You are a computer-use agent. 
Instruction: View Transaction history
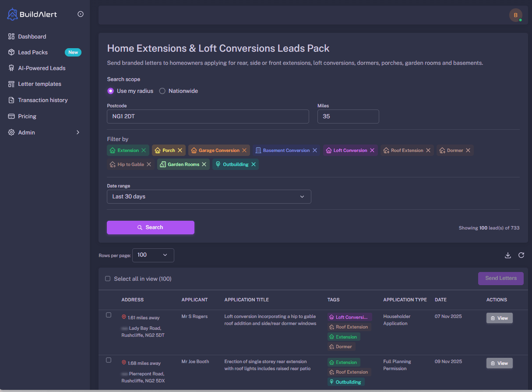42,100
